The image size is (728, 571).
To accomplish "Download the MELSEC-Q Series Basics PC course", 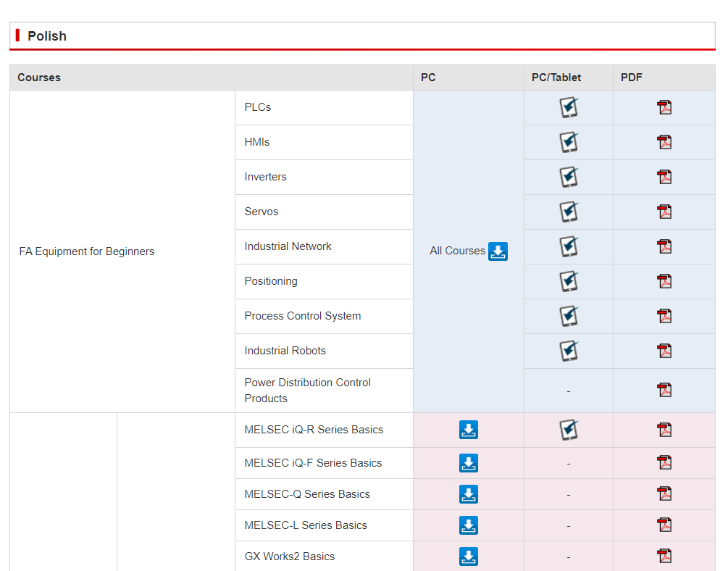I will 469,494.
